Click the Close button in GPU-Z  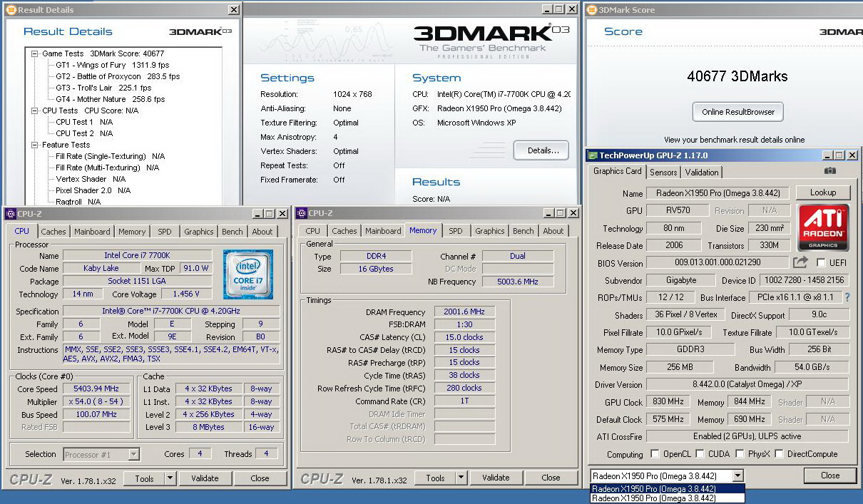830,475
